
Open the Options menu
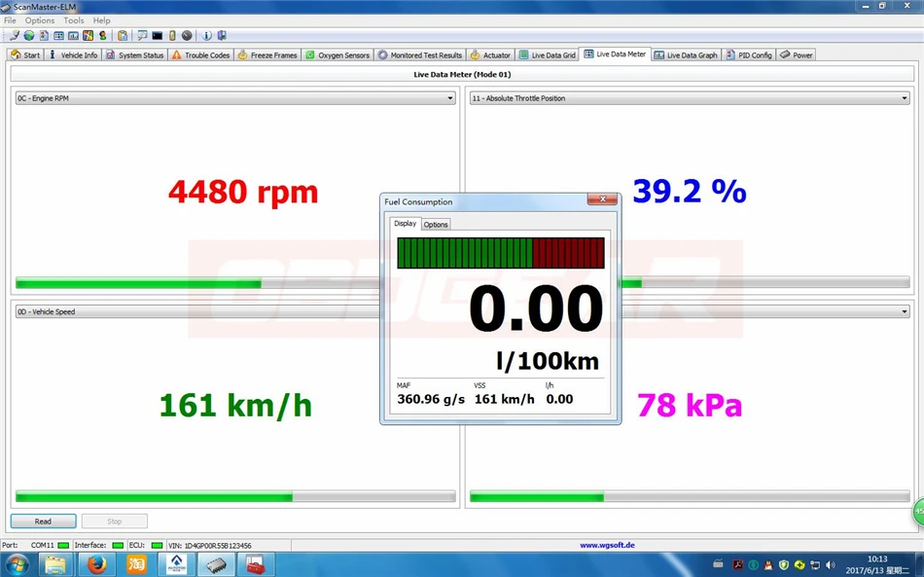(40, 20)
